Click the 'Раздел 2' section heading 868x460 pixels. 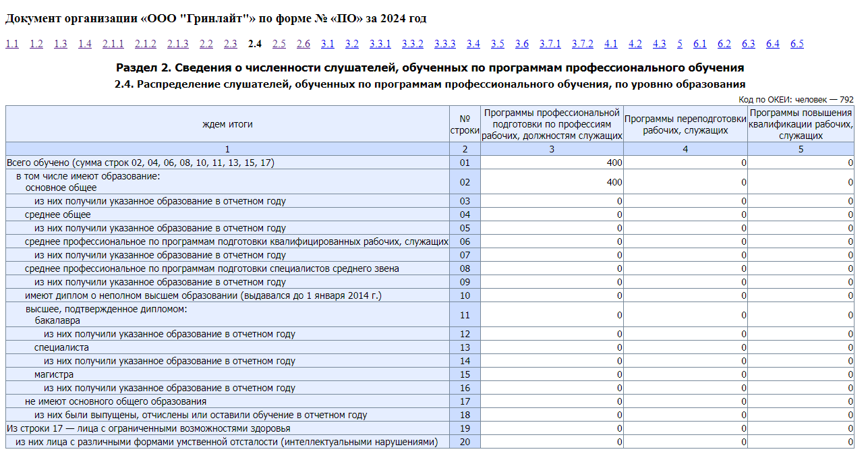point(430,68)
